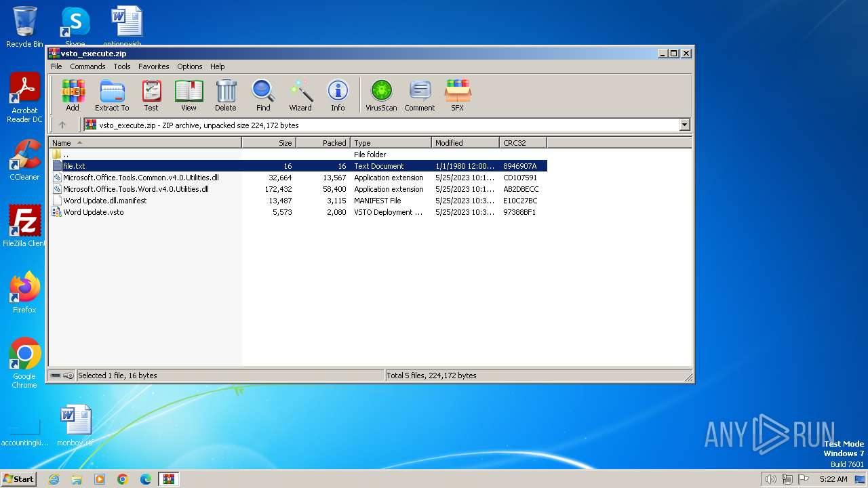The height and width of the screenshot is (488, 868).
Task: Open the Firefox desktop shortcut
Action: point(24,293)
